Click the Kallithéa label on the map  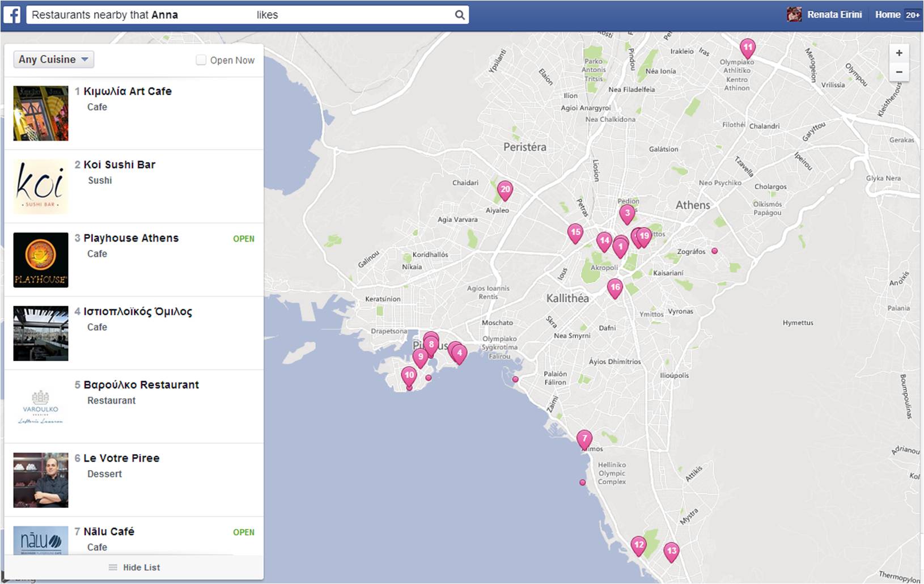(567, 298)
